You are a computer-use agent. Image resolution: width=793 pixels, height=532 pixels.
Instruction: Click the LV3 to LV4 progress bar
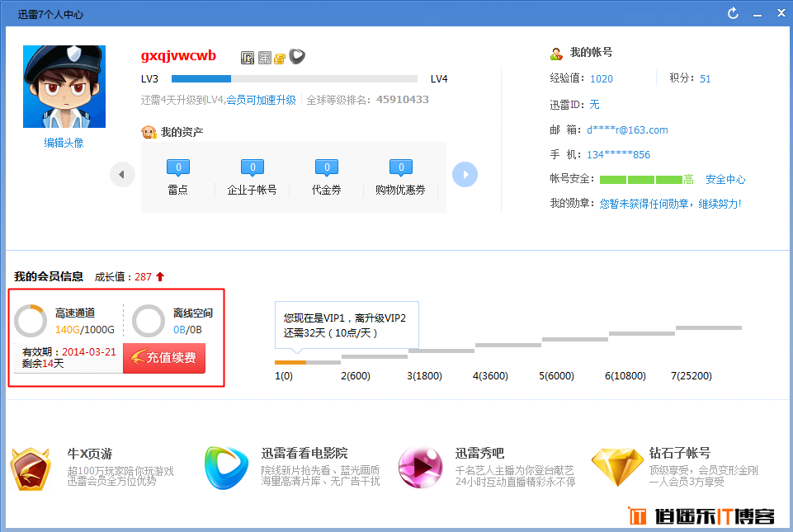click(x=295, y=79)
